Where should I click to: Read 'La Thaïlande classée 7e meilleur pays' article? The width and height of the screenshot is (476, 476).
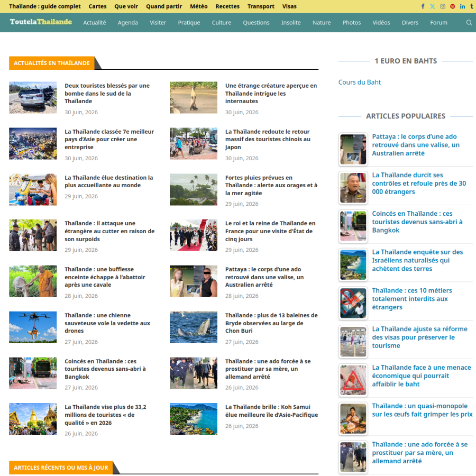click(x=109, y=139)
